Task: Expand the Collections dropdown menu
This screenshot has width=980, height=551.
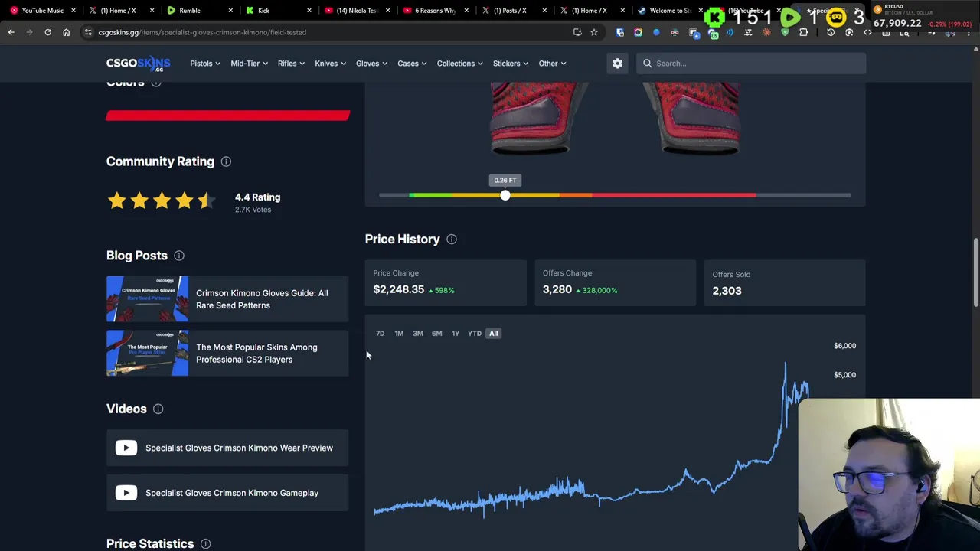Action: 460,64
